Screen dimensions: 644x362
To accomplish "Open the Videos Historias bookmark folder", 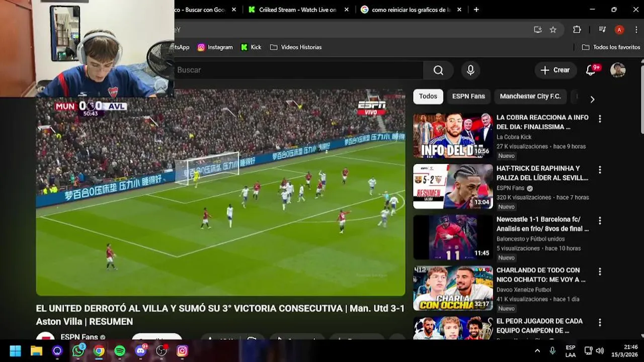I will pos(296,47).
